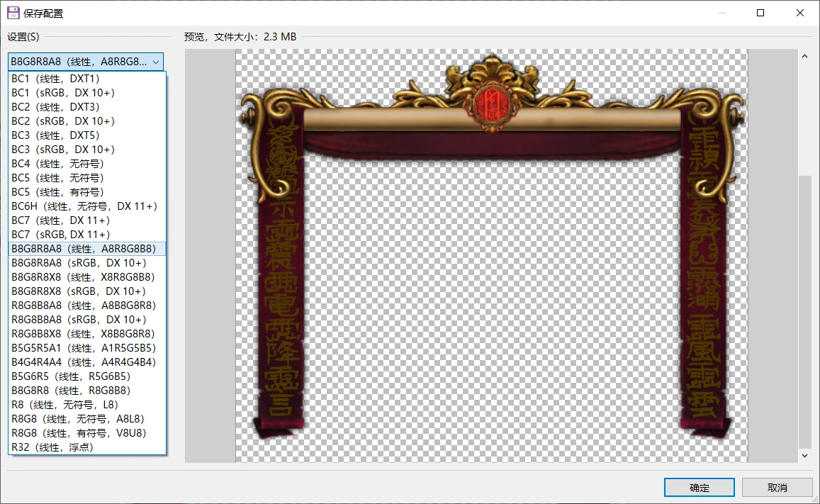Select R8G8B8A8 (线性, A8B8G8R8) entry
This screenshot has width=820, height=504.
87,305
